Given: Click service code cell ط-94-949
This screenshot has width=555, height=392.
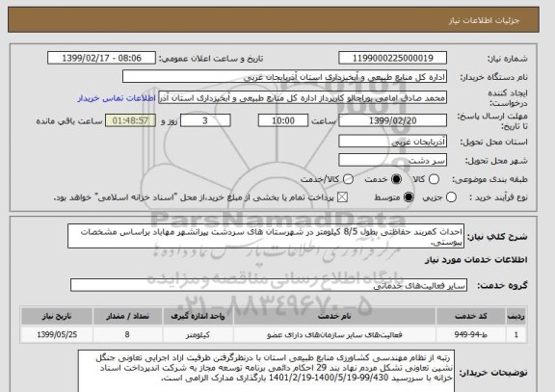Looking at the screenshot, I should (471, 334).
